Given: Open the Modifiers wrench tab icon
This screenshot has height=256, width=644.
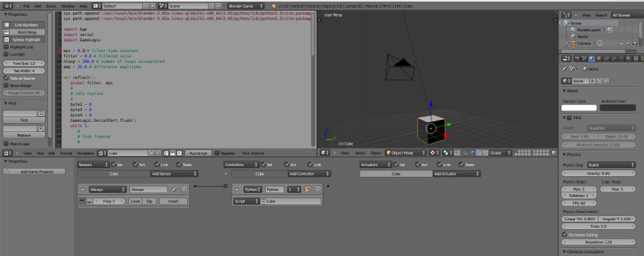Looking at the screenshot, I should tap(613, 58).
